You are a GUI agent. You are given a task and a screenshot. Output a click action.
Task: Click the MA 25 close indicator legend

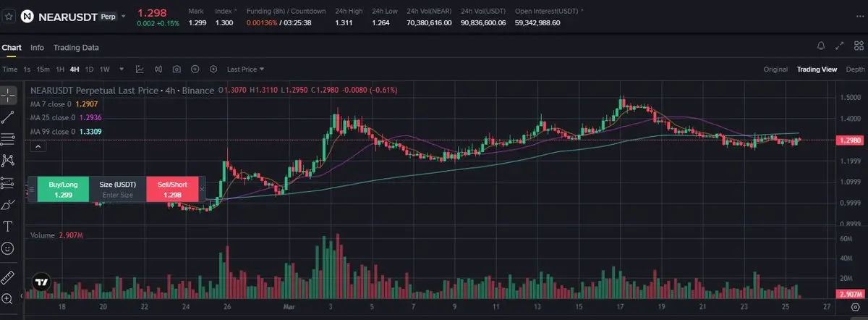coord(65,117)
